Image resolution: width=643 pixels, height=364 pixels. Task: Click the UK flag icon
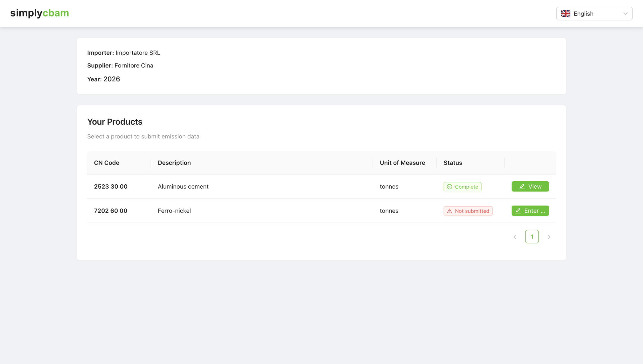[x=566, y=14]
